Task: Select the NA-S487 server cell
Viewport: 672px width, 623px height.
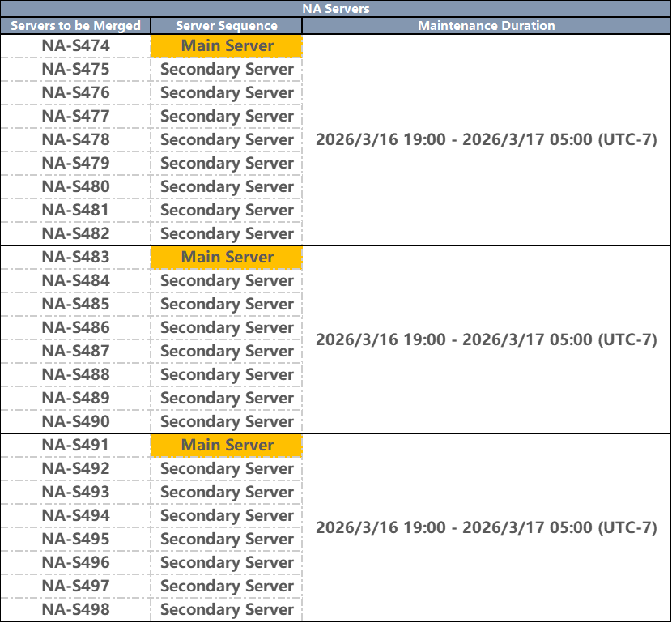Action: [x=75, y=352]
